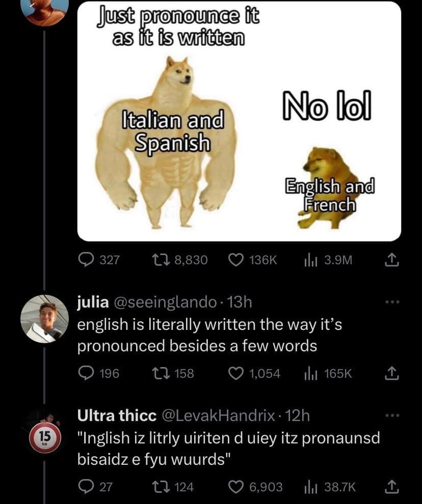Share julia's tweet

tap(392, 374)
